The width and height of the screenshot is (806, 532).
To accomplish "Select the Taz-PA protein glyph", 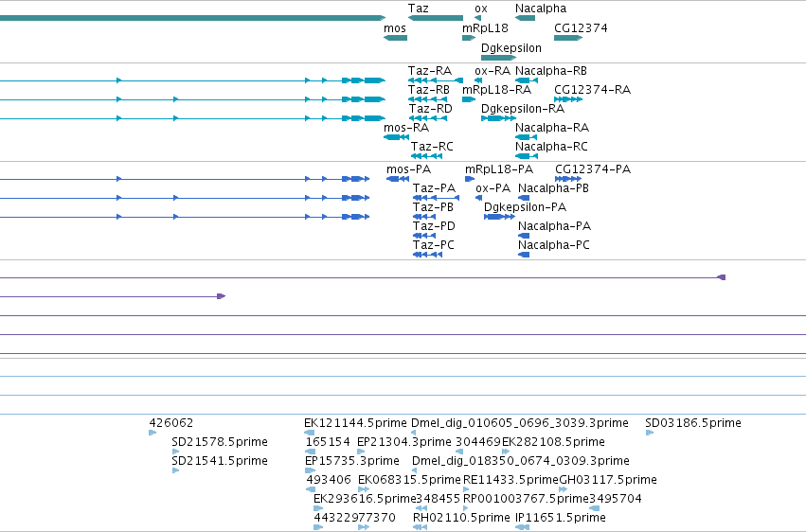I will 436,198.
